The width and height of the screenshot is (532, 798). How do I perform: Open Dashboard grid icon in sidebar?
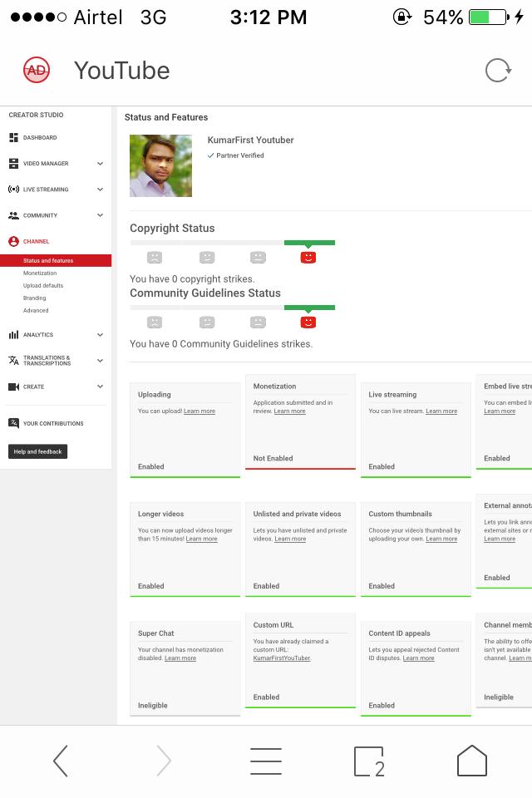(x=14, y=137)
